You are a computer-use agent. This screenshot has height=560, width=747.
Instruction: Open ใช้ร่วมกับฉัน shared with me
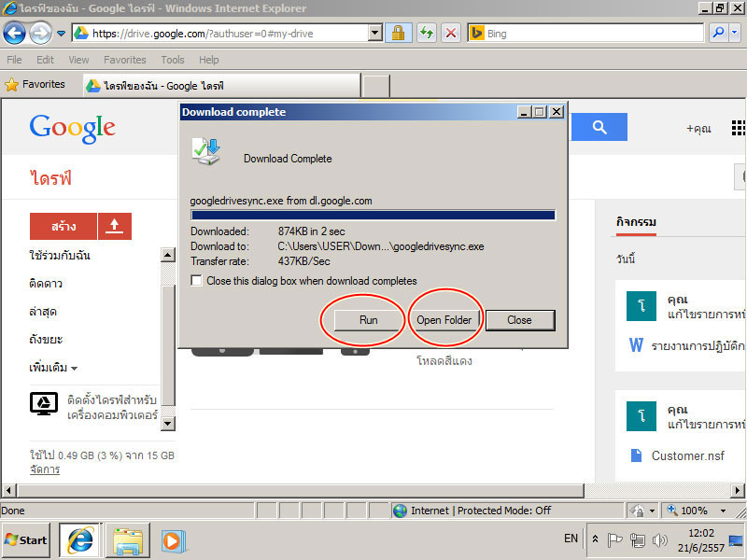click(x=60, y=255)
